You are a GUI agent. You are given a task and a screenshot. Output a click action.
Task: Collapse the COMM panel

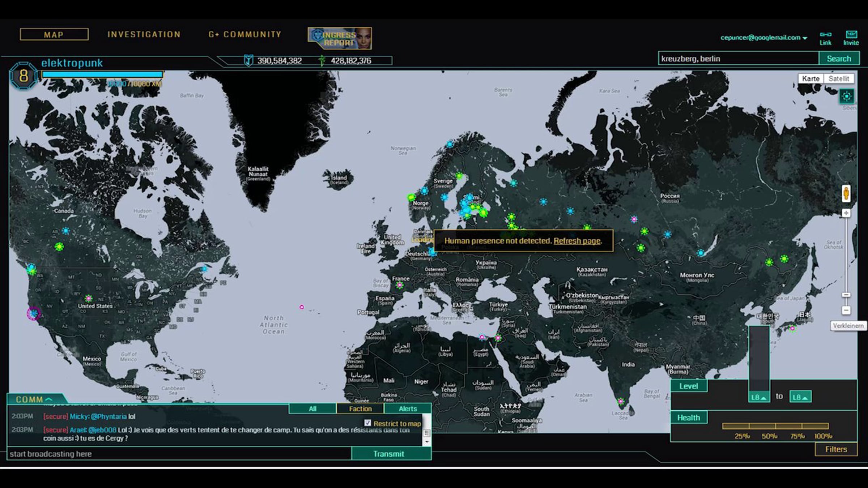pyautogui.click(x=34, y=399)
